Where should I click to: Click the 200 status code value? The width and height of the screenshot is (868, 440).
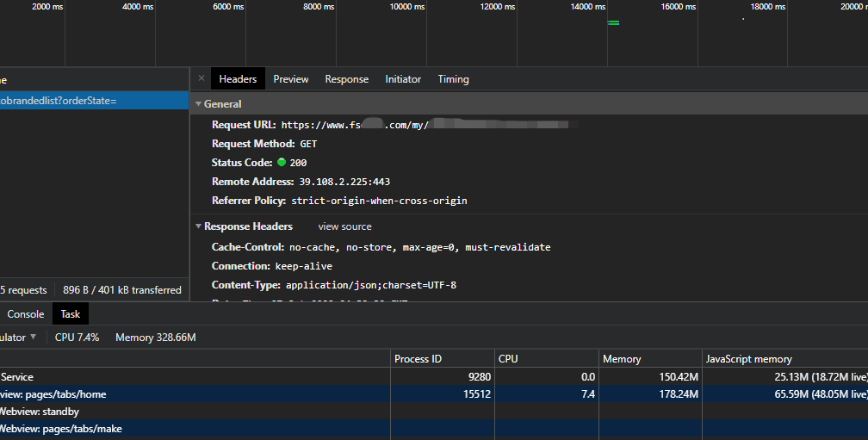(x=298, y=163)
